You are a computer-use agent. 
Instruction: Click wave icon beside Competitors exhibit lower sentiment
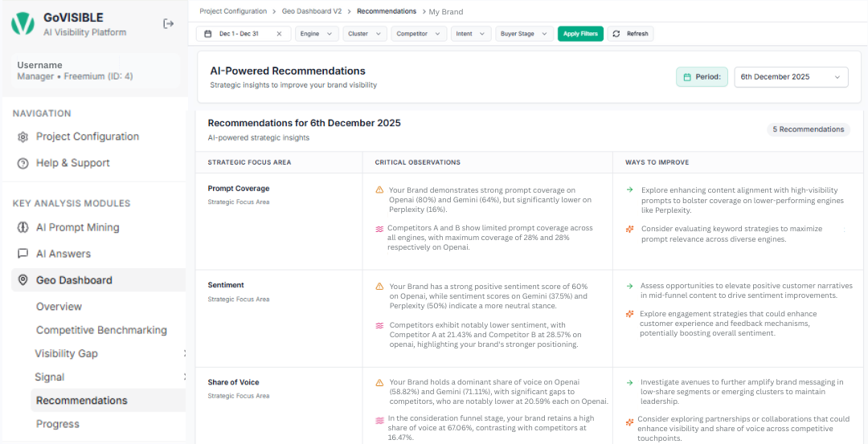pos(379,326)
